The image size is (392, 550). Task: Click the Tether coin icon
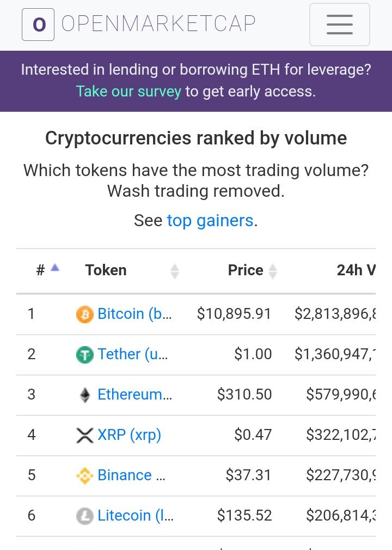pyautogui.click(x=84, y=355)
